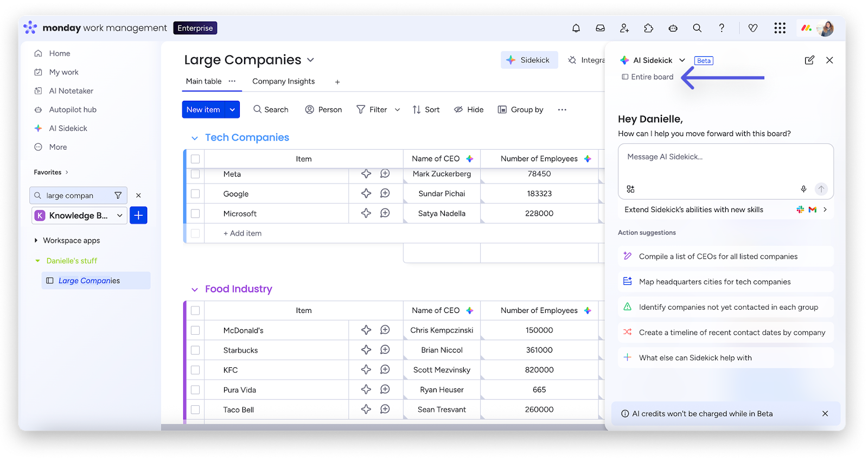The image size is (868, 460).
Task: Click the microphone icon in Sidekick
Action: click(803, 189)
